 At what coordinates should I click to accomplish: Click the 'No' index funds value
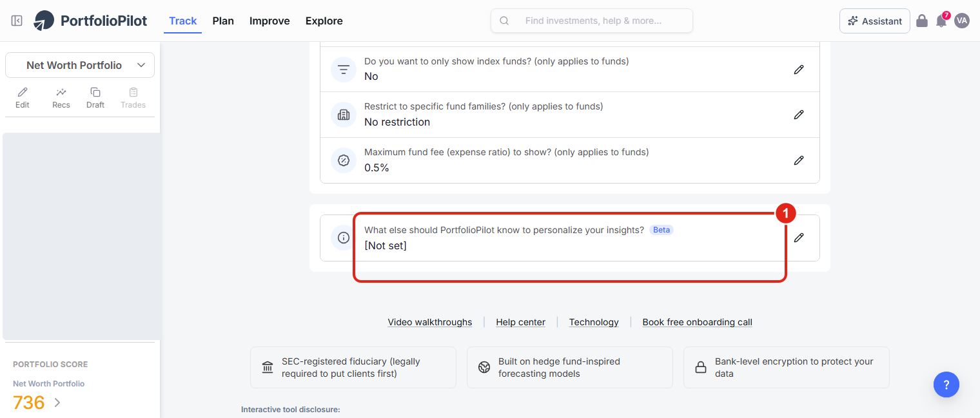click(371, 77)
